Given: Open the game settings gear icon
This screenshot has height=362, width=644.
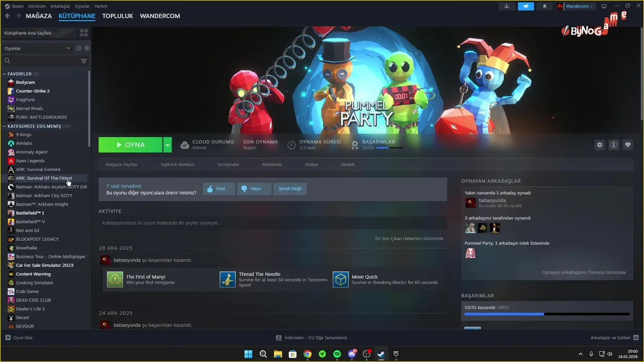Looking at the screenshot, I should click(599, 145).
